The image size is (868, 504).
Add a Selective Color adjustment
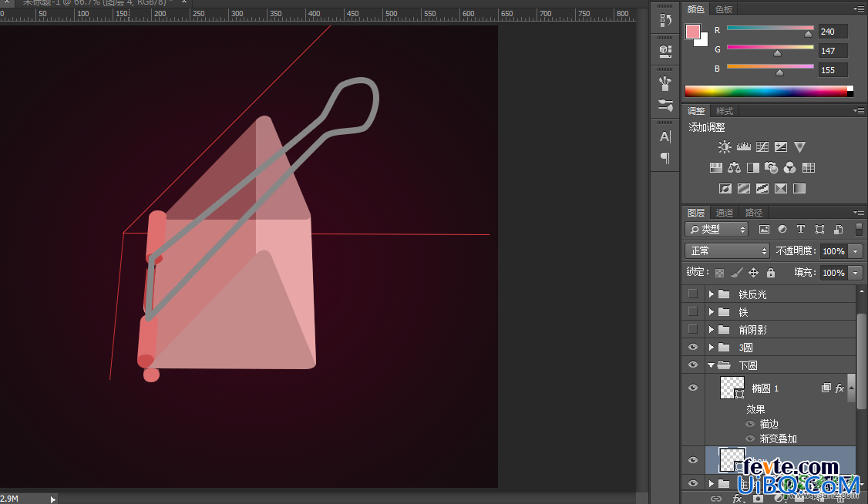(x=781, y=188)
